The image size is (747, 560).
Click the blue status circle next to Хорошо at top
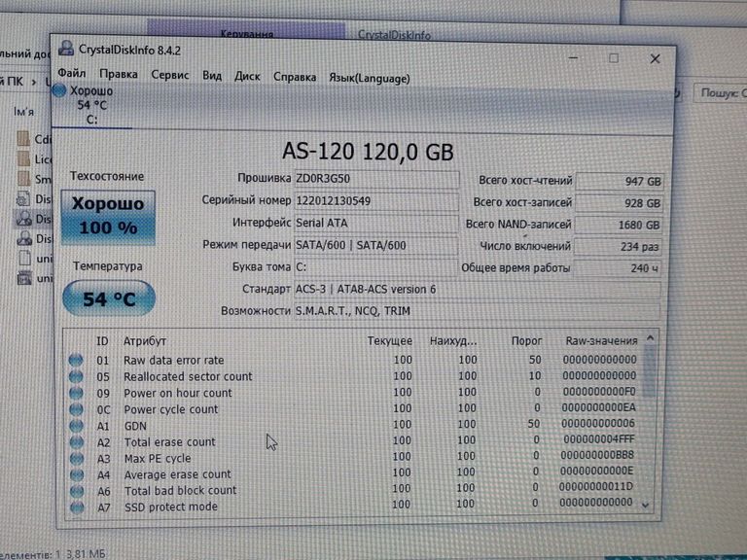pyautogui.click(x=59, y=90)
